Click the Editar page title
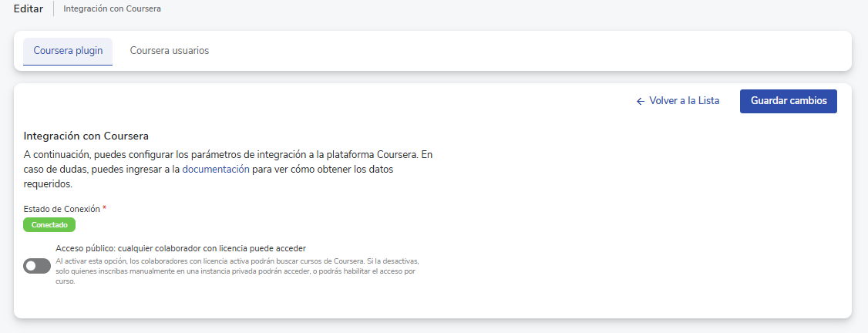Screen dimensions: 868x333 (x=29, y=9)
